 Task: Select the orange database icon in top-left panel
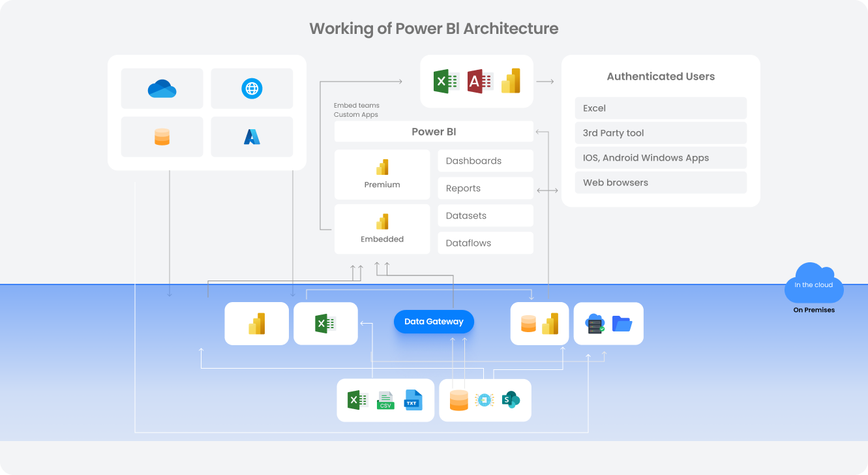pyautogui.click(x=162, y=136)
